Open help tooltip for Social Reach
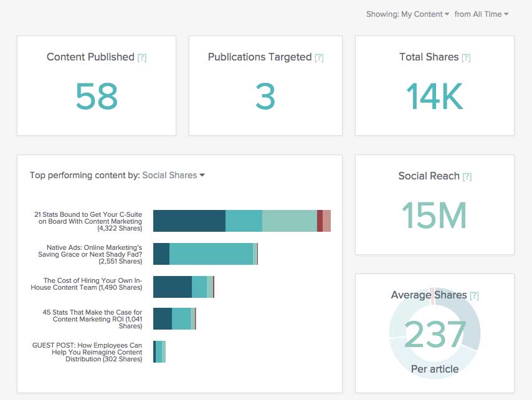Image resolution: width=532 pixels, height=400 pixels. tap(467, 176)
